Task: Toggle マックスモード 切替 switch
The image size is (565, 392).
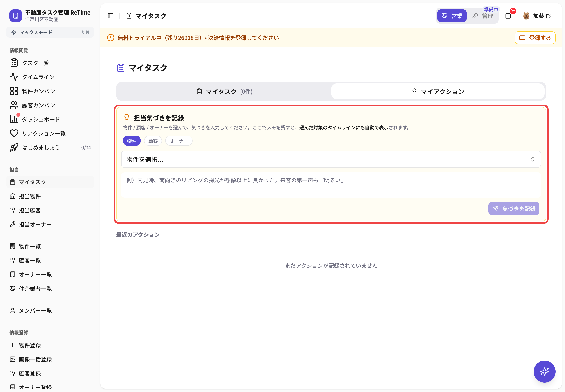Action: click(x=50, y=32)
